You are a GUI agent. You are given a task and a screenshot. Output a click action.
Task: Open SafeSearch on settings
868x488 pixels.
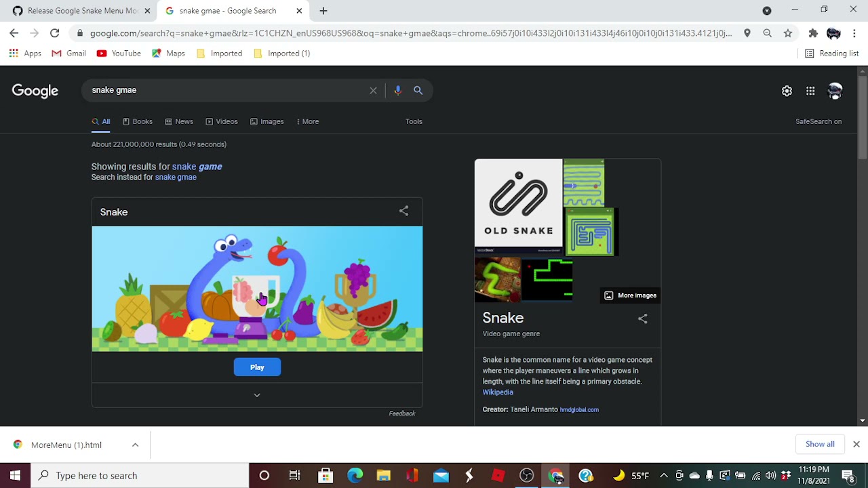(818, 121)
